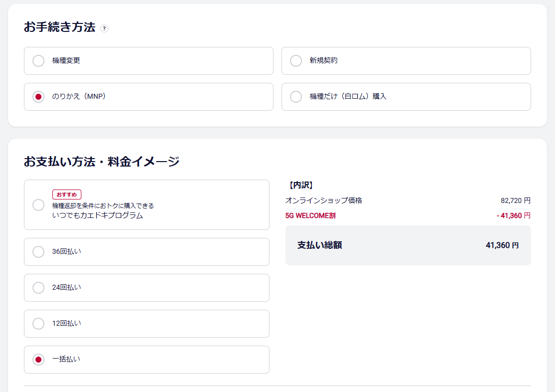The image size is (555, 392).
Task: Click the オンラインショップ価格 label
Action: (x=323, y=200)
